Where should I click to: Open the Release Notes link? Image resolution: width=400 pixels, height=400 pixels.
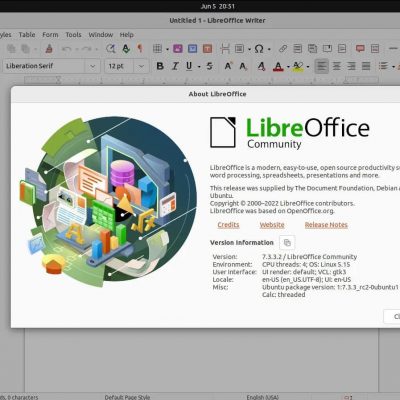pos(326,225)
